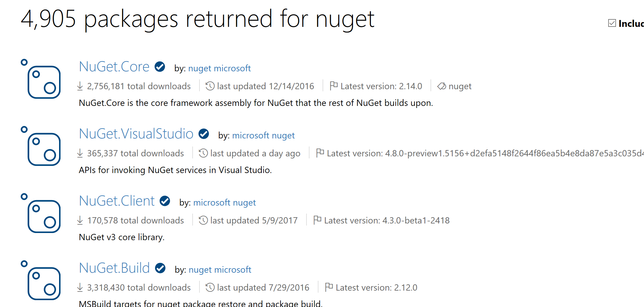Click the verified badge beside NuGet.Build
This screenshot has width=644, height=307.
point(160,268)
